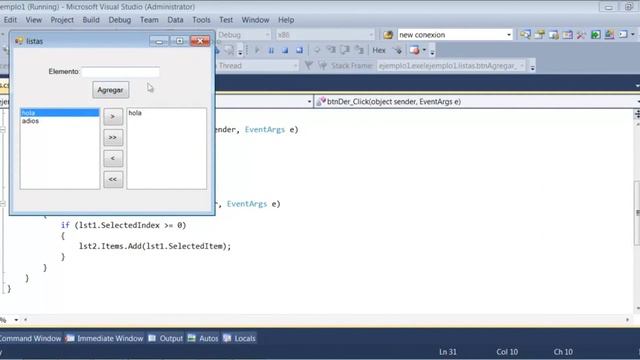Open the Edit menu

pyautogui.click(x=10, y=20)
